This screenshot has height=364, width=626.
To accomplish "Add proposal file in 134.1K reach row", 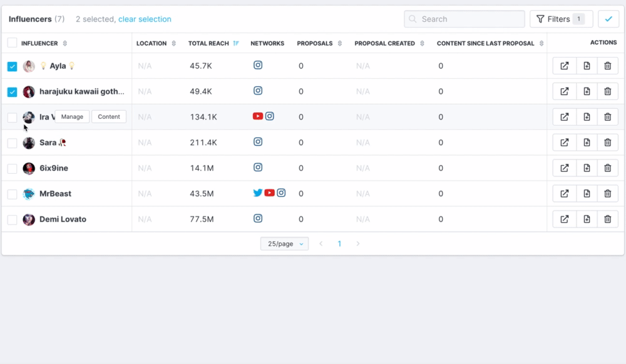I will tap(587, 117).
